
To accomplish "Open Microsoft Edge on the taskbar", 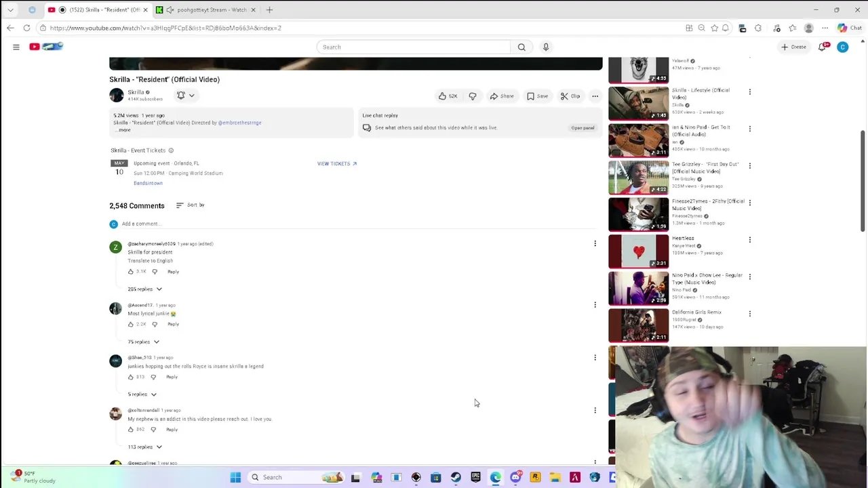I will [496, 477].
